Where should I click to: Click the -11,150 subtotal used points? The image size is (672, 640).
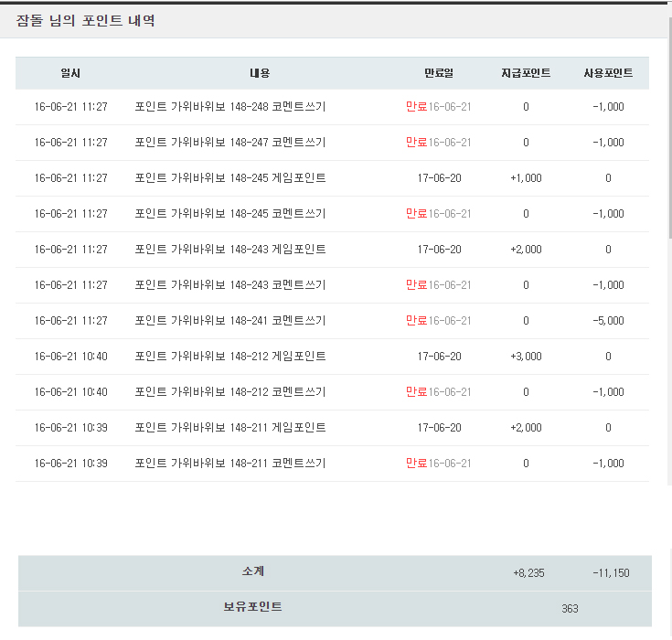(x=610, y=573)
